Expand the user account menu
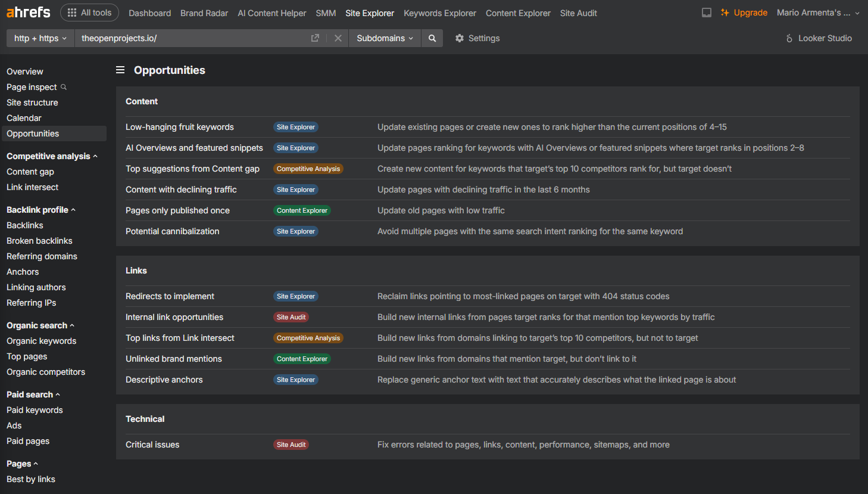 [x=817, y=13]
